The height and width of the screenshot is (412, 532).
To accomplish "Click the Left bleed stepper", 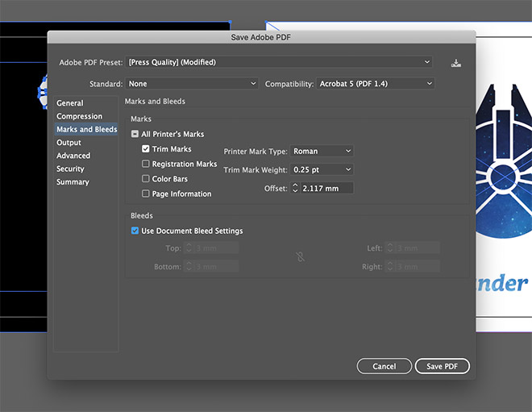I will [x=390, y=248].
